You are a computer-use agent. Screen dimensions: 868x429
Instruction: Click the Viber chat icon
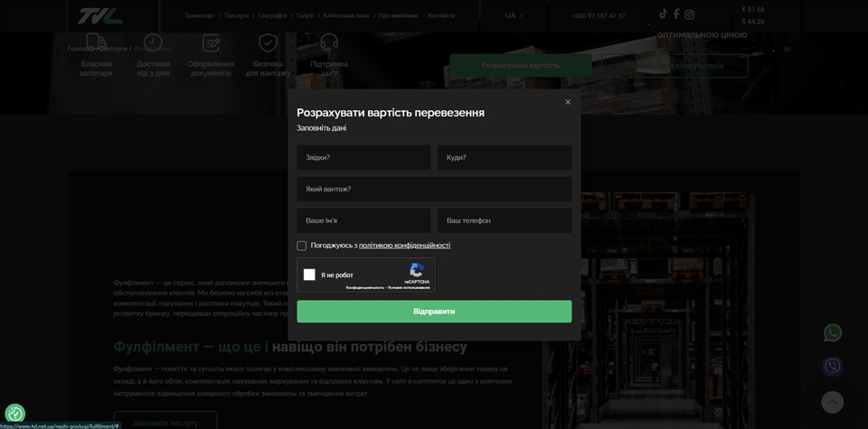coord(833,366)
